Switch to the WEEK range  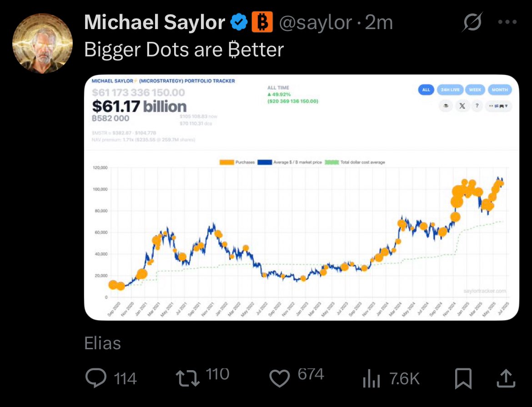tap(475, 90)
